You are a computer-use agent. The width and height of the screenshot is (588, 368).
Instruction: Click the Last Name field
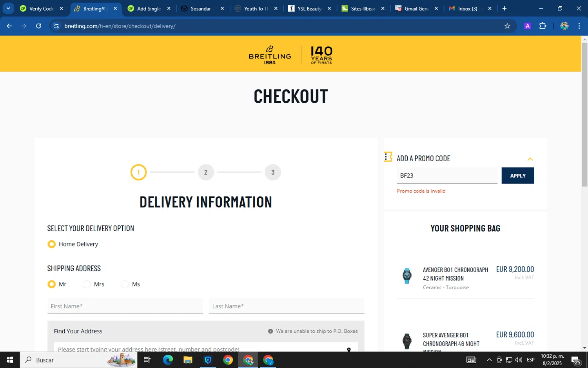(x=287, y=306)
